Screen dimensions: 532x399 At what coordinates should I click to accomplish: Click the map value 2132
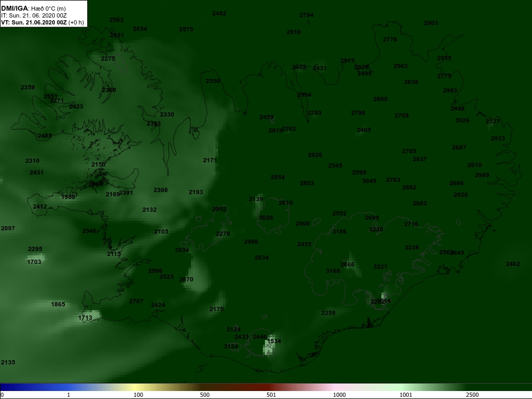(149, 210)
